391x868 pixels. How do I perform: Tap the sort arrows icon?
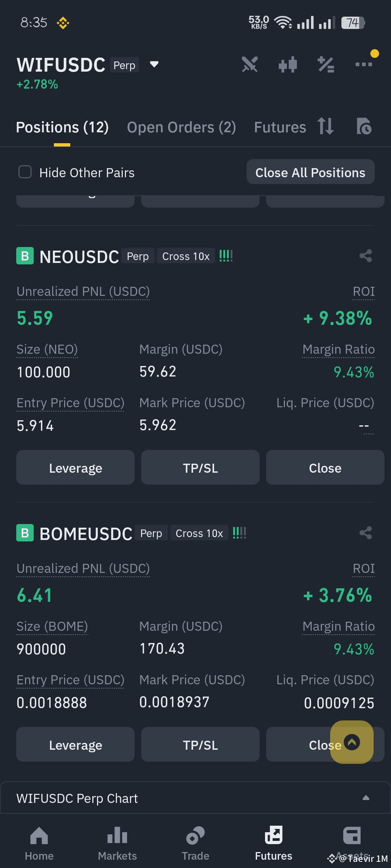point(325,126)
